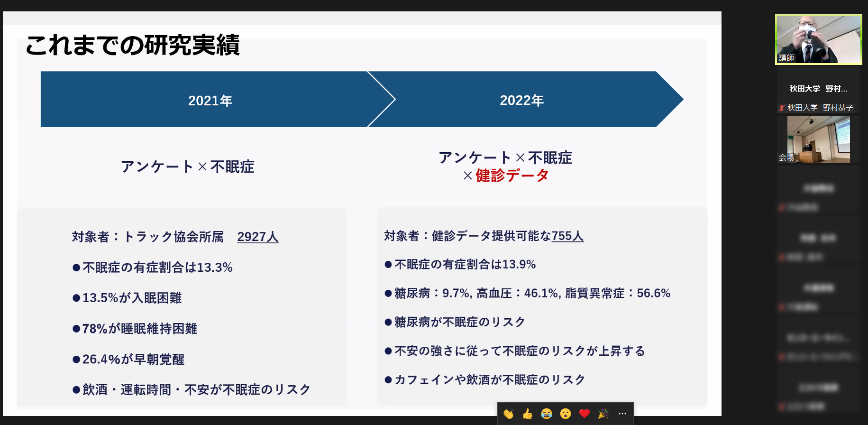Click the underlined 2927人 text
The width and height of the screenshot is (868, 425).
click(258, 237)
